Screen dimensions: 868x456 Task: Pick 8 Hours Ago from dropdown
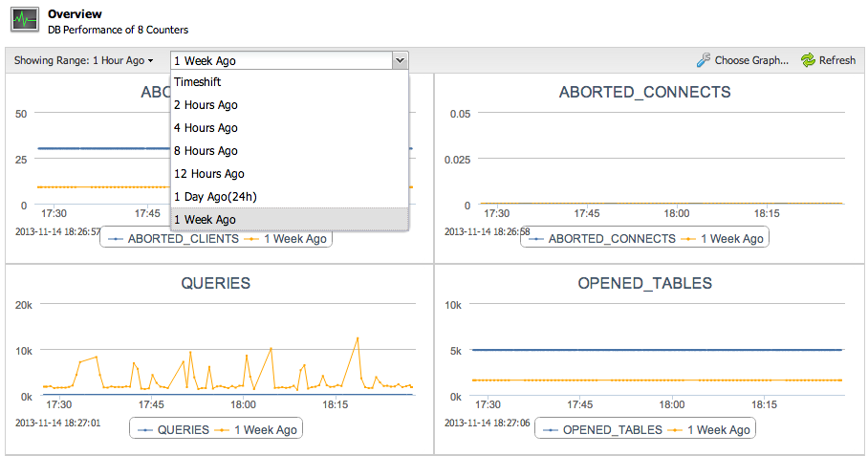point(206,151)
